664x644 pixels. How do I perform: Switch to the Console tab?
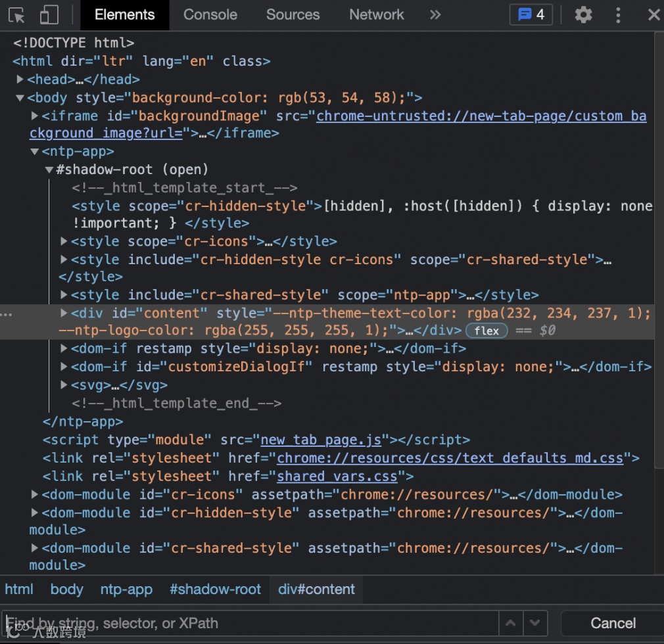[x=210, y=15]
